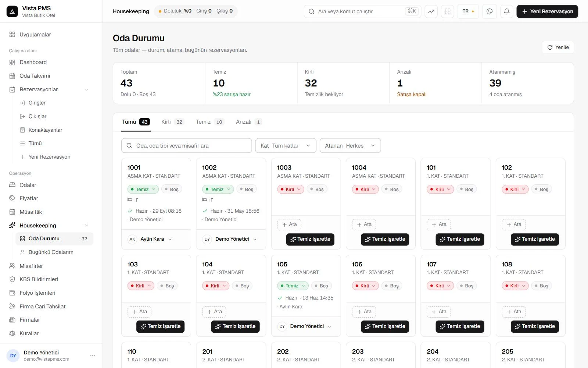
Task: Switch to the Temiz tab
Action: [209, 122]
